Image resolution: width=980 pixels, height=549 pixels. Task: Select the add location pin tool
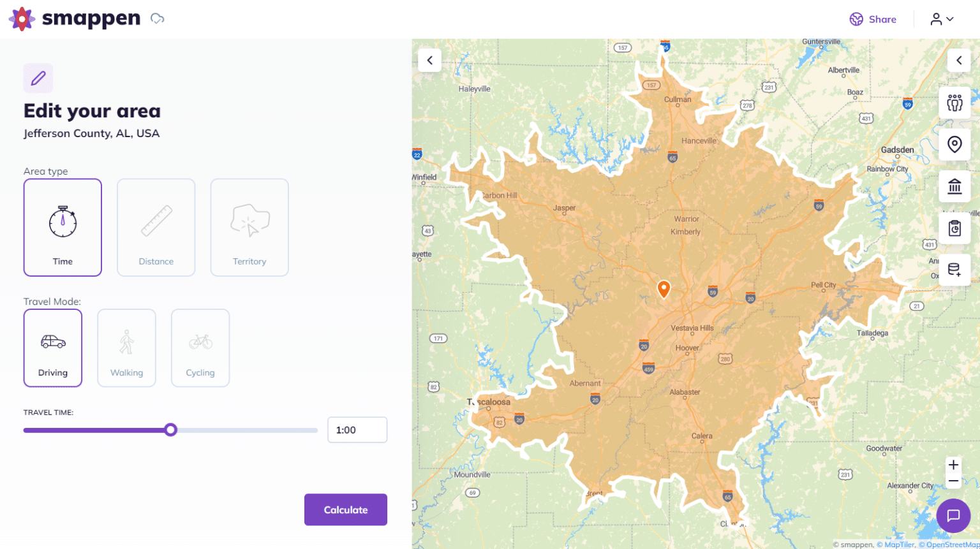click(954, 144)
